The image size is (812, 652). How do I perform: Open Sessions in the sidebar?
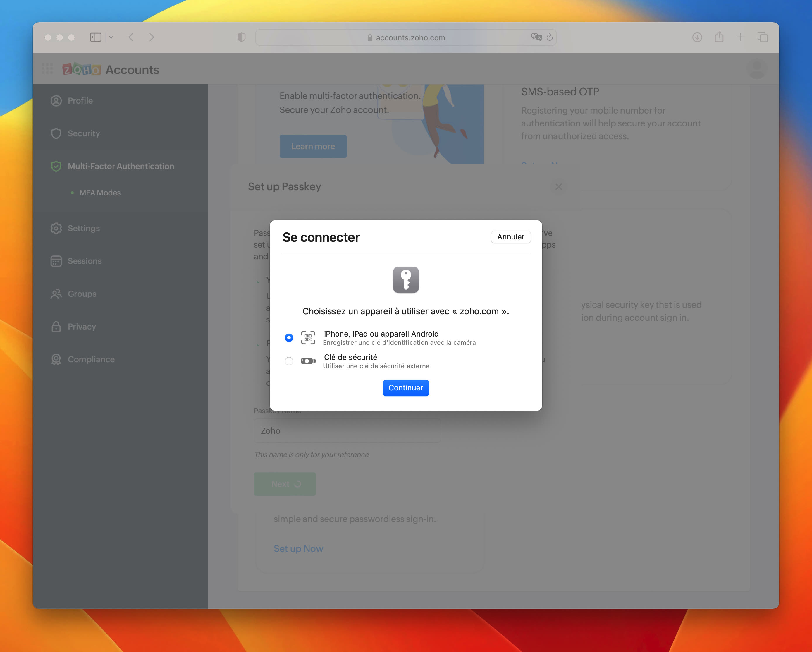tap(121, 261)
